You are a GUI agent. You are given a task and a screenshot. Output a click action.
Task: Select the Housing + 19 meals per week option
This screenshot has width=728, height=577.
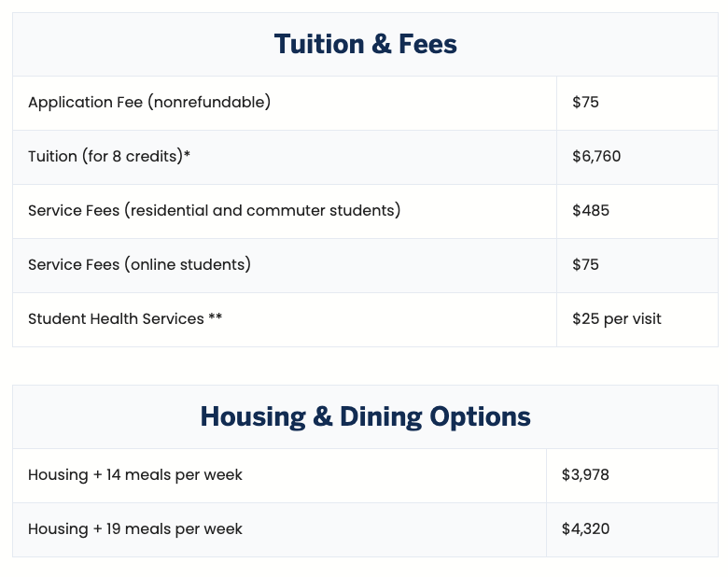point(135,529)
